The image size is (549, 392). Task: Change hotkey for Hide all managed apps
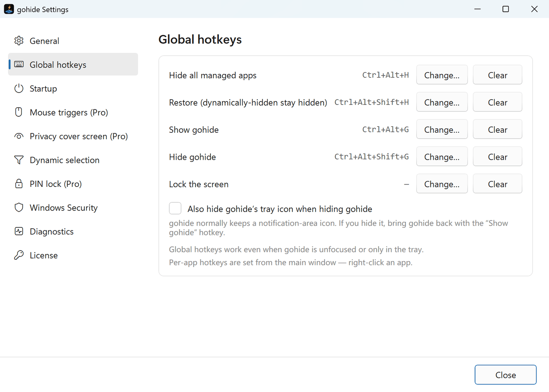pyautogui.click(x=442, y=75)
